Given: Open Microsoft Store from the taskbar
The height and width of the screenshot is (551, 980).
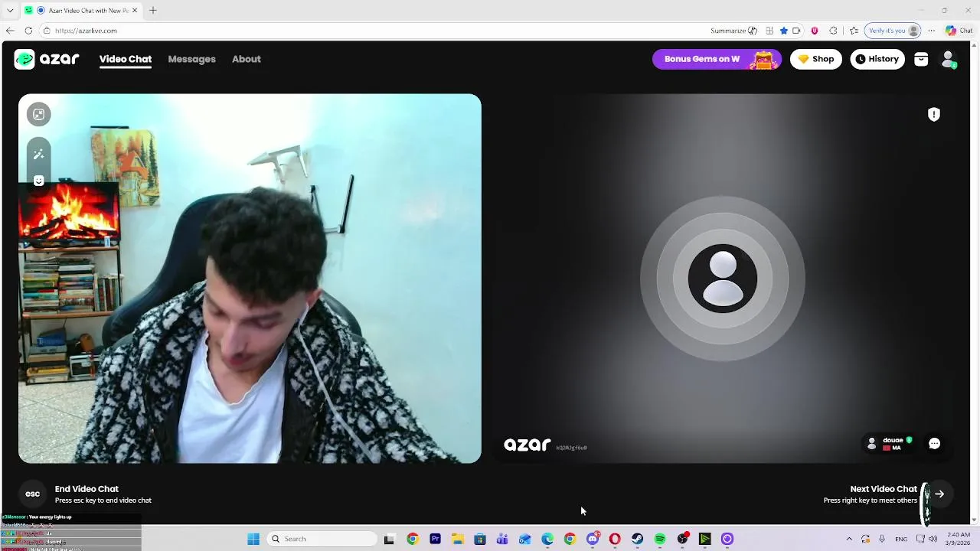Looking at the screenshot, I should (480, 539).
